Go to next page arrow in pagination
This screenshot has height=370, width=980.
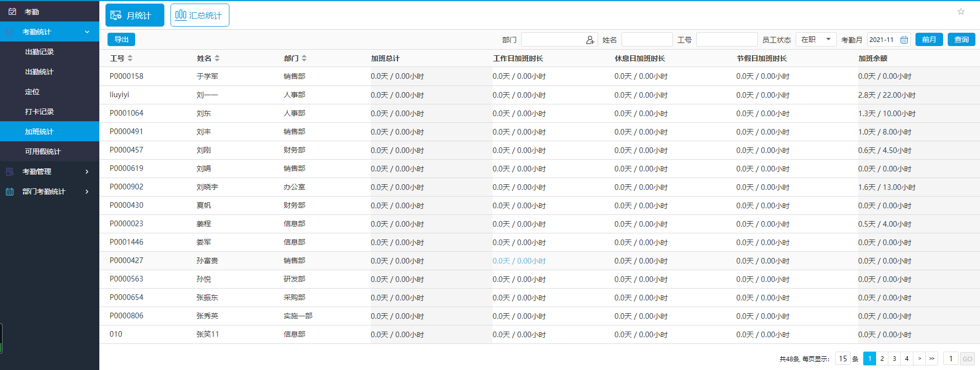pyautogui.click(x=920, y=359)
